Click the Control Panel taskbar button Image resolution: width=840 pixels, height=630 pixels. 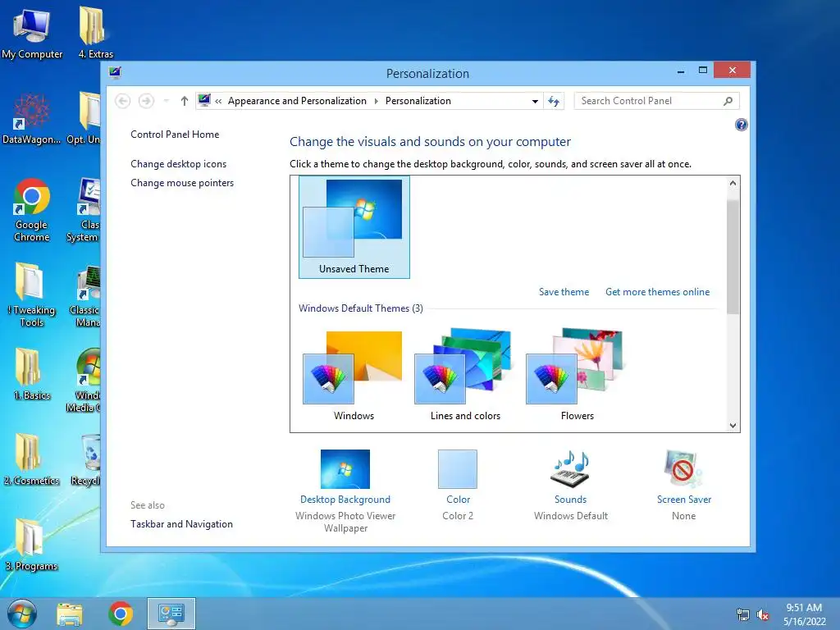click(x=171, y=614)
